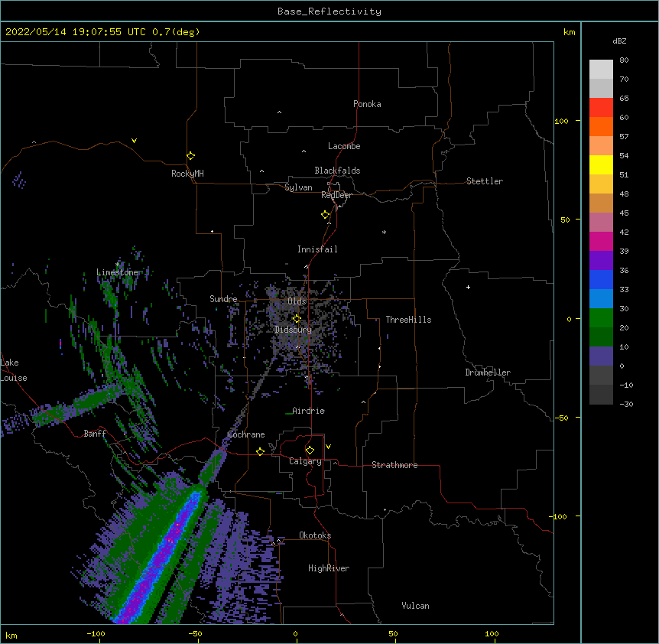
Task: Click the Okotoks label
Action: (315, 535)
